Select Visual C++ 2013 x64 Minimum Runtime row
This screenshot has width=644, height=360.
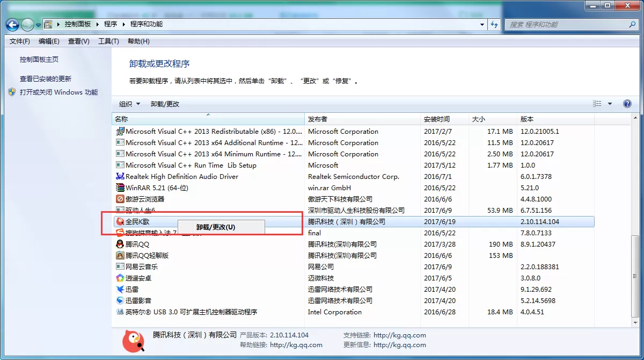(355, 154)
